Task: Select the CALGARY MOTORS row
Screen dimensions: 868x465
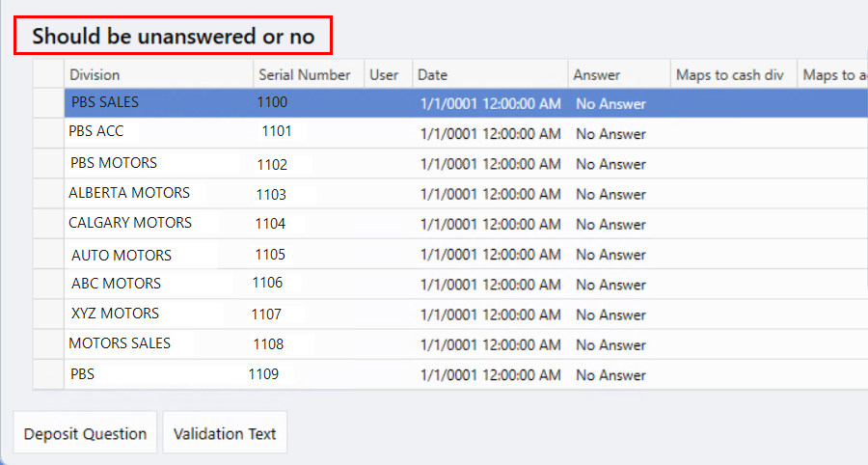Action: click(466, 224)
